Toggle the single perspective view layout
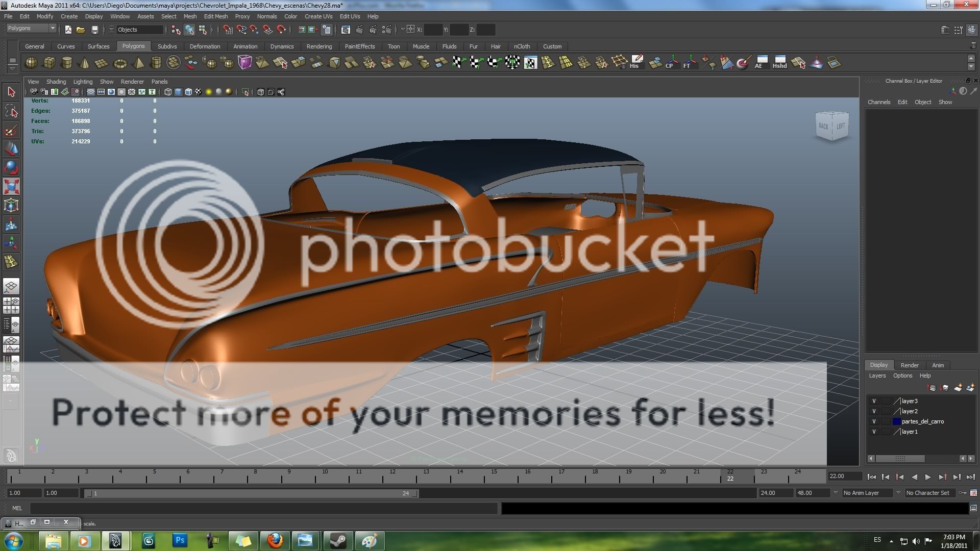This screenshot has height=551, width=980. tap(11, 286)
